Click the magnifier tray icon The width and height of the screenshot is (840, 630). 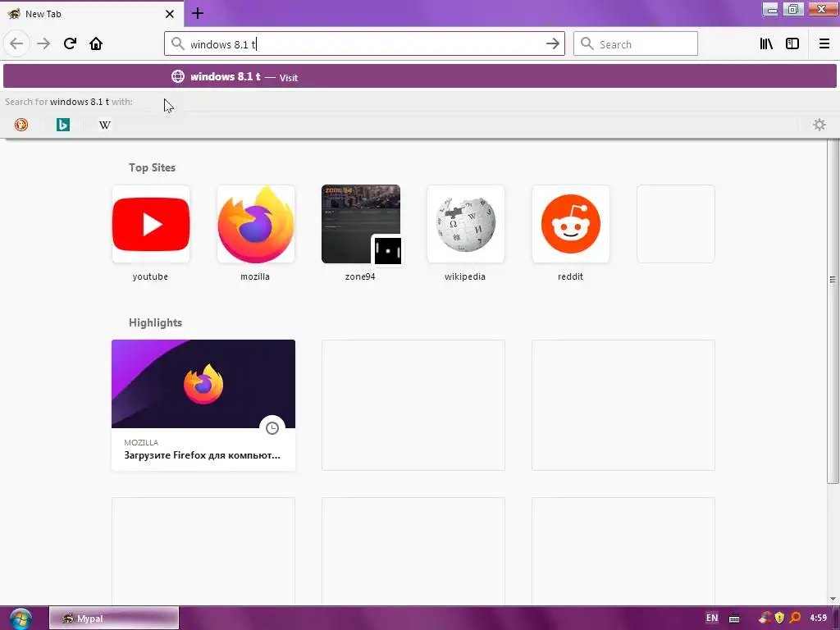(794, 618)
